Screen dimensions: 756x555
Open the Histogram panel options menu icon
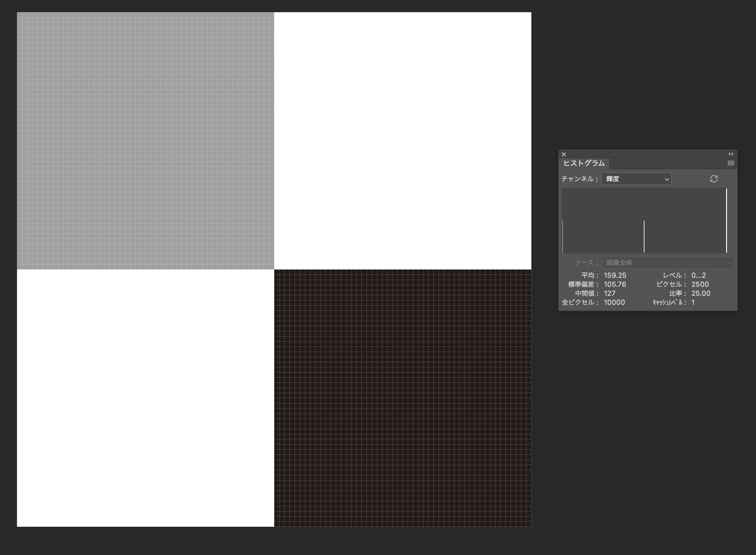(x=731, y=163)
